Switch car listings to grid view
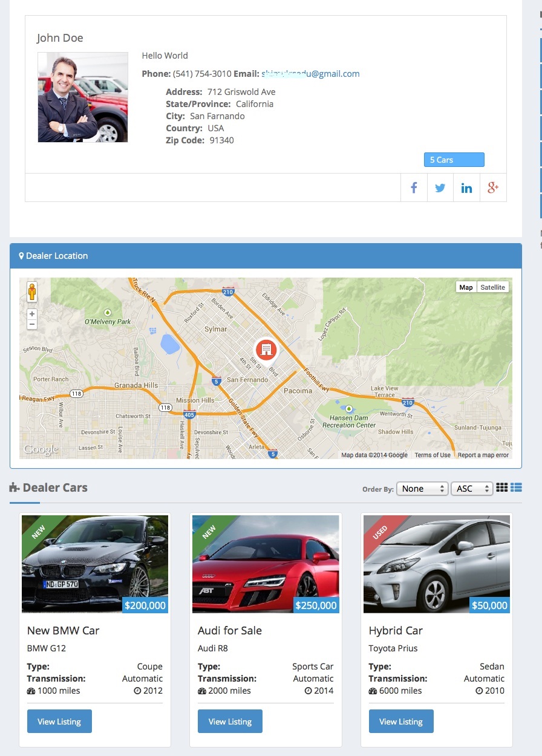Viewport: 542px width, 756px height. click(502, 487)
